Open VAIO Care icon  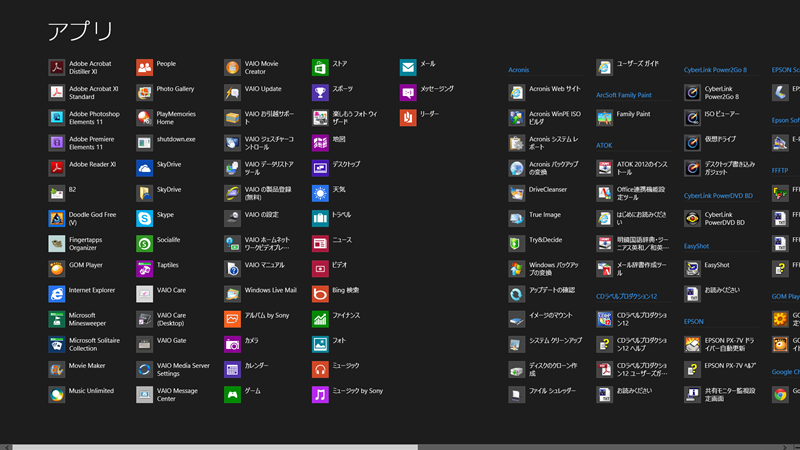(x=144, y=294)
